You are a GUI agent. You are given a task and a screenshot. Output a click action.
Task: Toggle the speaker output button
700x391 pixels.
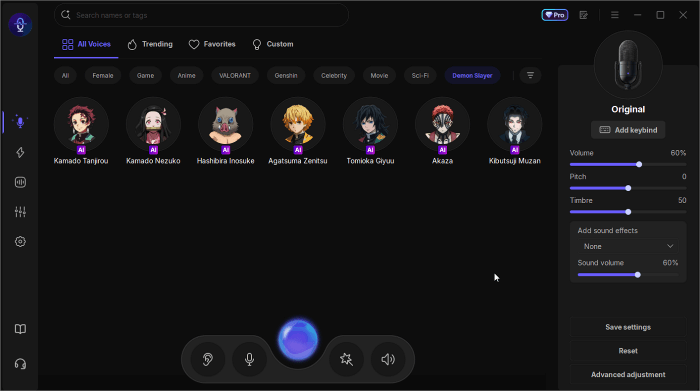[x=388, y=359]
